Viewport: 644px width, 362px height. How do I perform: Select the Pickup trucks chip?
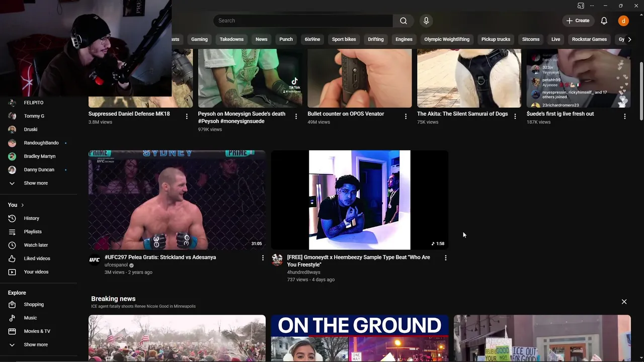click(x=496, y=39)
